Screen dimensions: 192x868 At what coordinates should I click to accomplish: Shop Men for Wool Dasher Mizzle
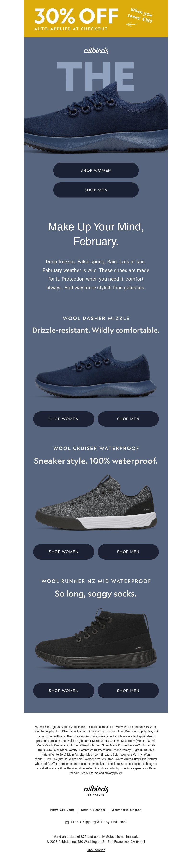tap(128, 419)
